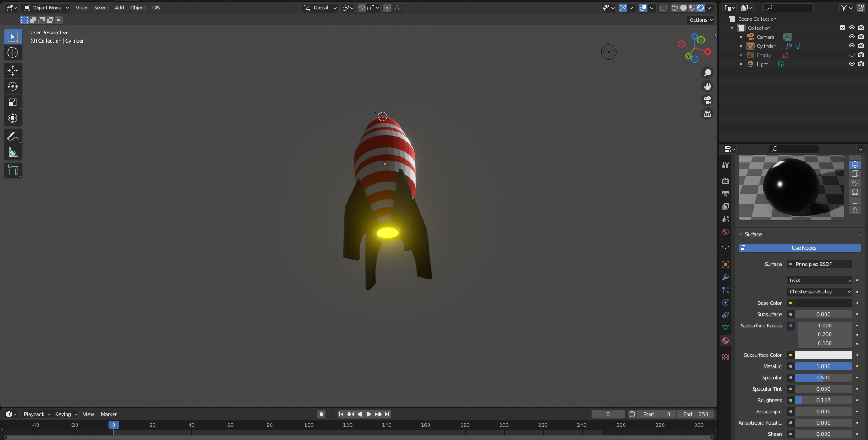Expand the Cylinder item in outliner

click(x=741, y=46)
